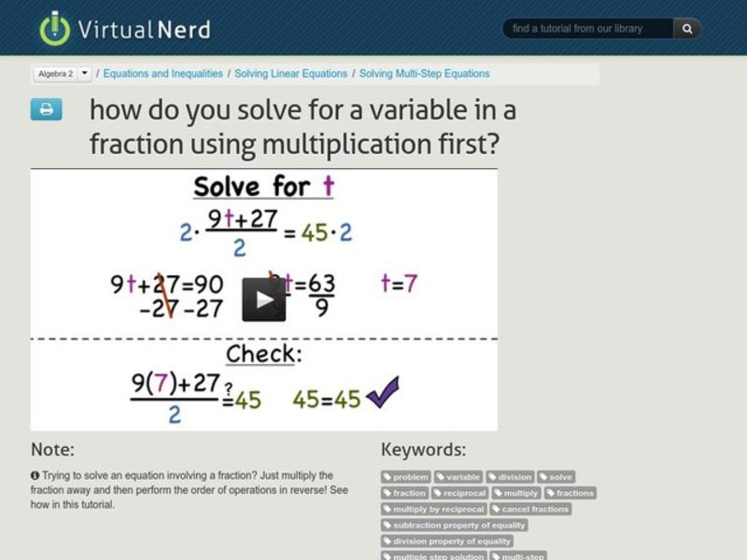Expand the course selector chevron
This screenshot has width=747, height=560.
coord(83,71)
